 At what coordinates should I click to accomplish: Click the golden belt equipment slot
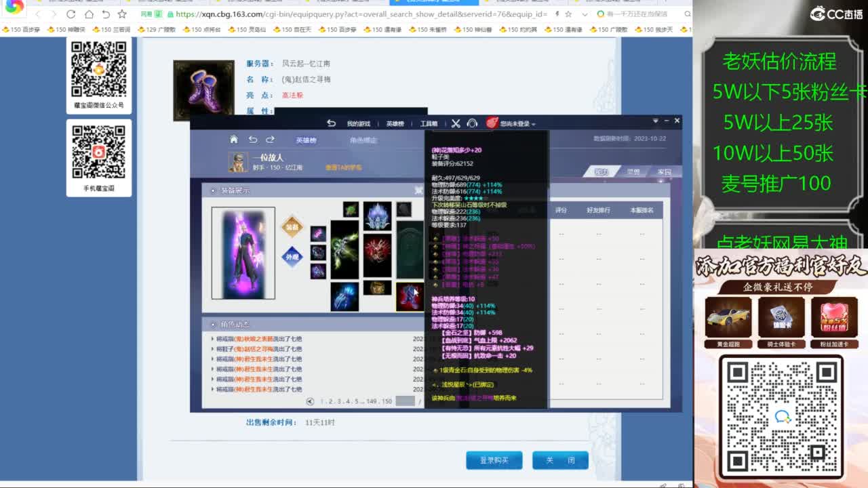tap(377, 288)
